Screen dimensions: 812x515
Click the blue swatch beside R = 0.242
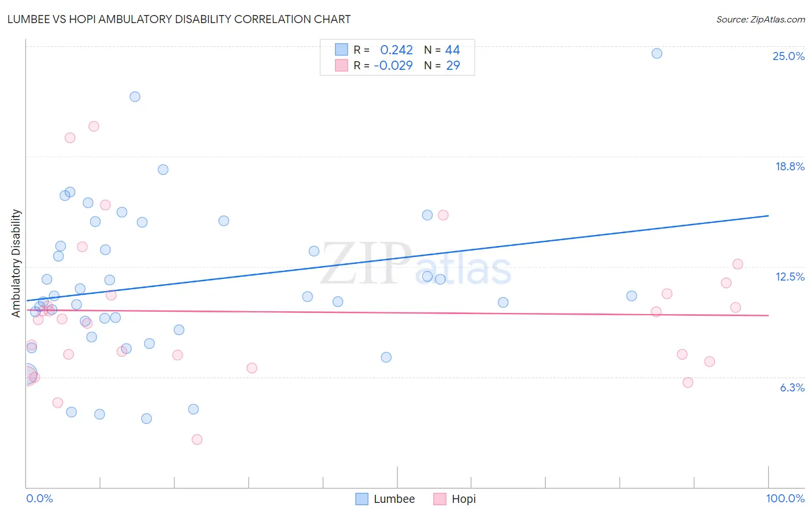click(x=341, y=50)
